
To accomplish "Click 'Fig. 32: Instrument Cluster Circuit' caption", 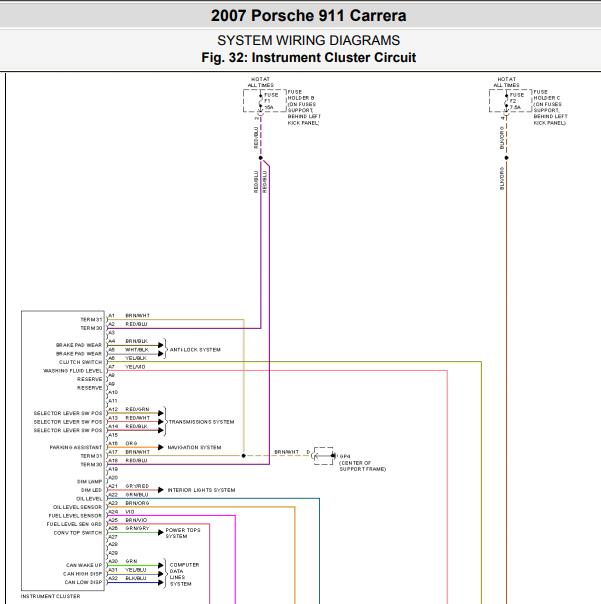I will 309,57.
